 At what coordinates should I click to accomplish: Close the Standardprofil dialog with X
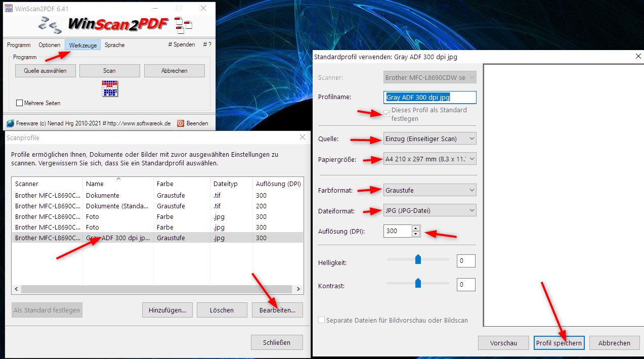point(638,57)
